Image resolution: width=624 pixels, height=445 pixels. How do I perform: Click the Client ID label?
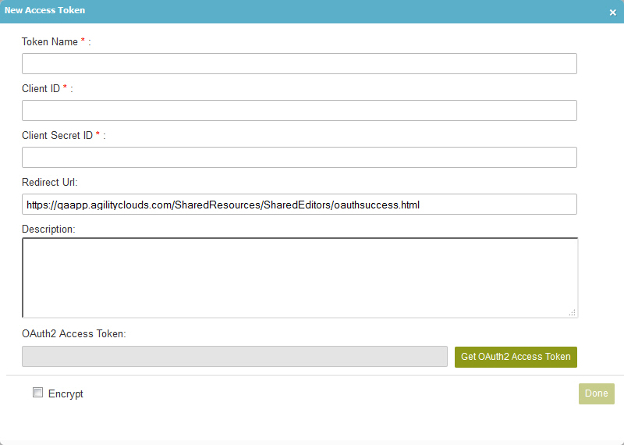[x=41, y=88]
